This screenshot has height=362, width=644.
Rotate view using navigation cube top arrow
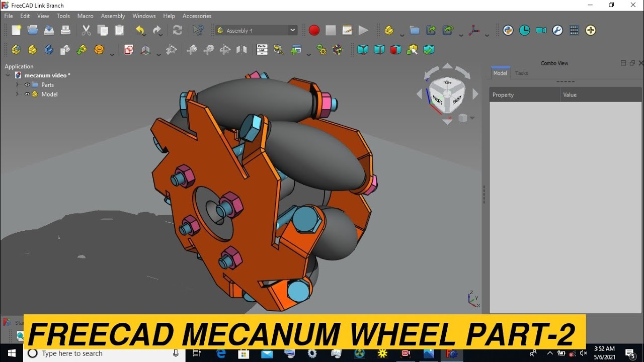click(x=447, y=65)
